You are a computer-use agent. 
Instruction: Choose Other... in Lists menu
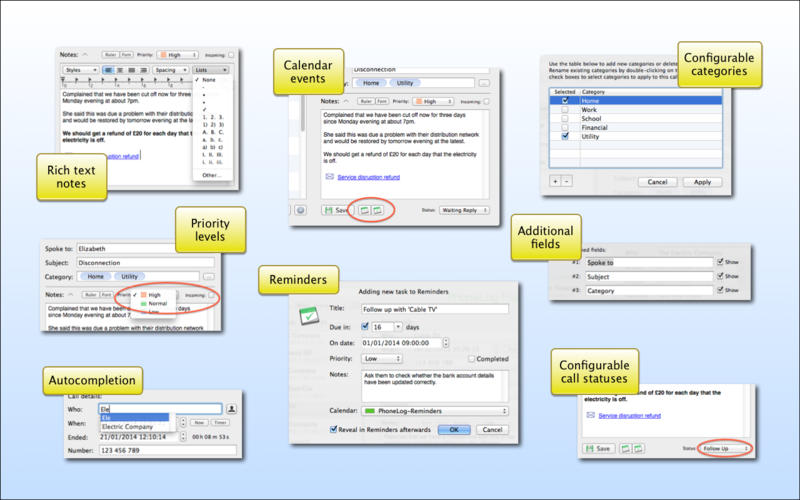point(211,175)
